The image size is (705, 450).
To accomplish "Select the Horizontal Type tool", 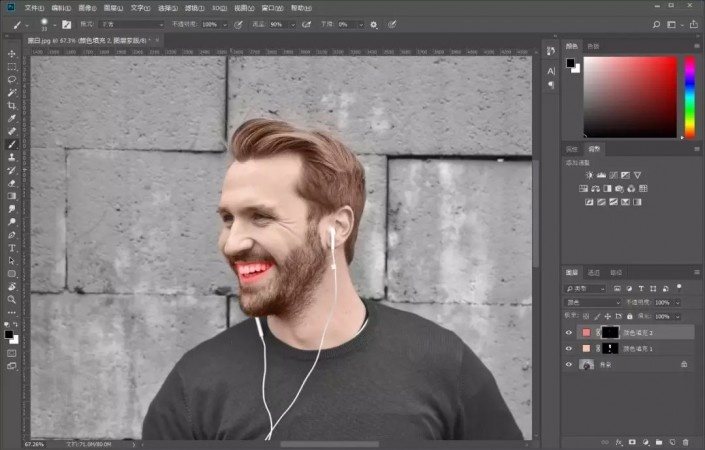I will click(x=12, y=248).
